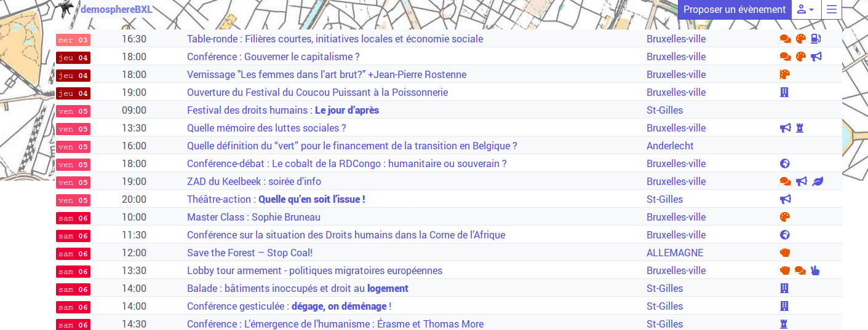
Task: Click 14:30 time in Érasme row
Action: (x=134, y=324)
